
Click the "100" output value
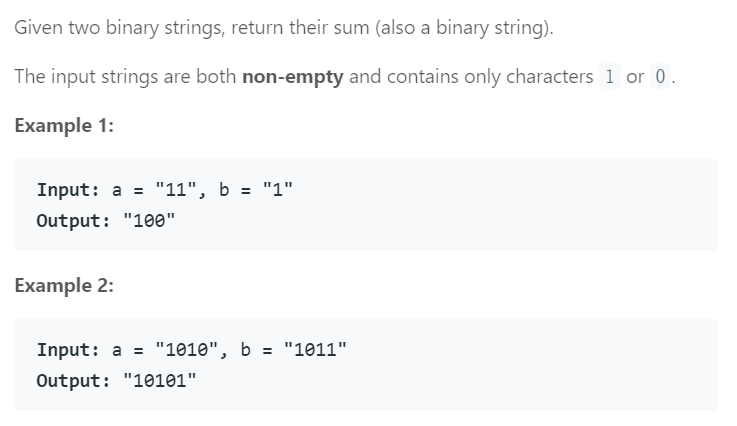149,221
